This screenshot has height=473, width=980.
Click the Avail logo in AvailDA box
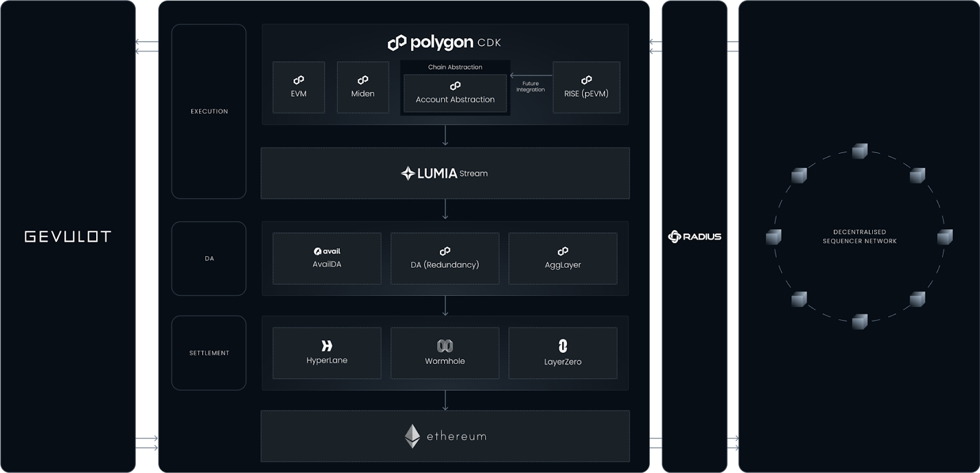pyautogui.click(x=327, y=251)
